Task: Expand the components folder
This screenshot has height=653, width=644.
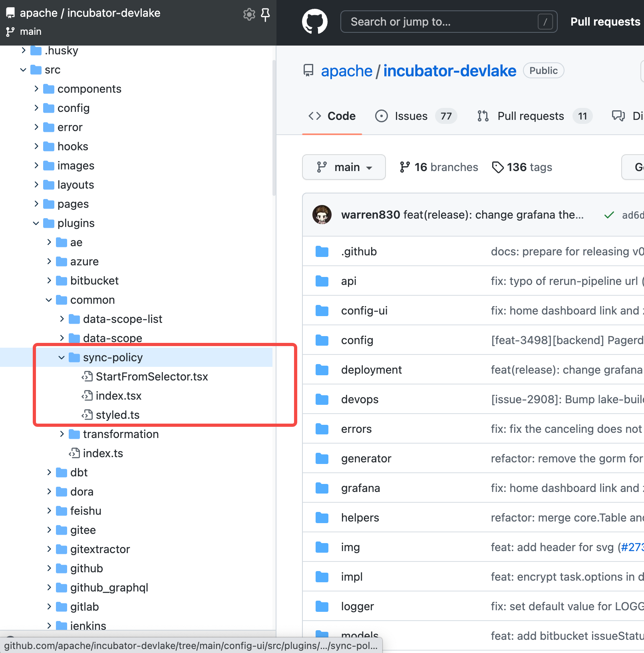Action: pyautogui.click(x=36, y=89)
